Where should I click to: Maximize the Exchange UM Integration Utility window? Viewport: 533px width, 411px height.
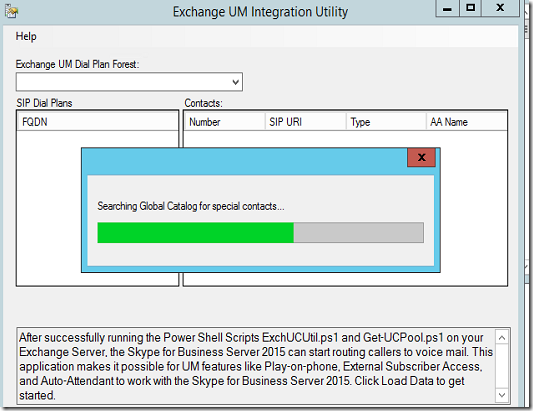[x=470, y=8]
